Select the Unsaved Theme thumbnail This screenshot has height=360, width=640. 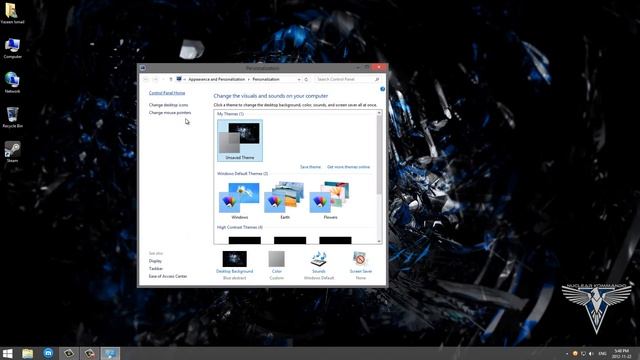coord(240,140)
